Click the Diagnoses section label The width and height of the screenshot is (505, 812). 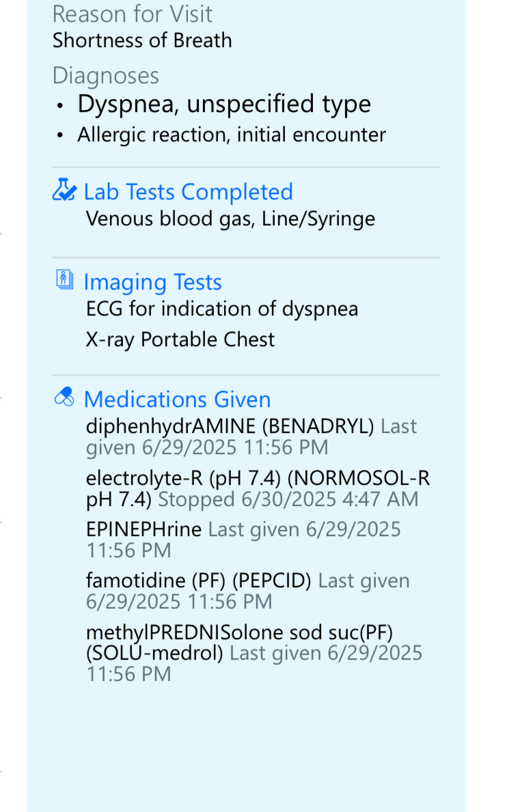(106, 76)
